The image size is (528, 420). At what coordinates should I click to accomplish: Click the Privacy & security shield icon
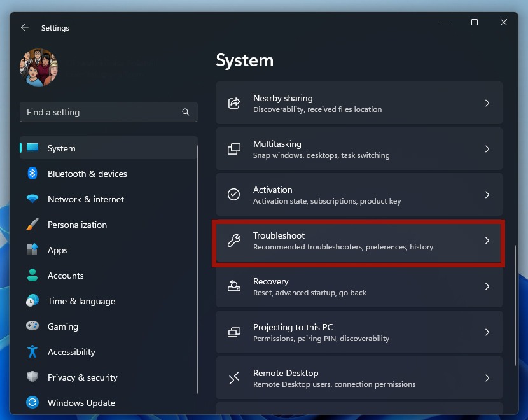pos(33,377)
